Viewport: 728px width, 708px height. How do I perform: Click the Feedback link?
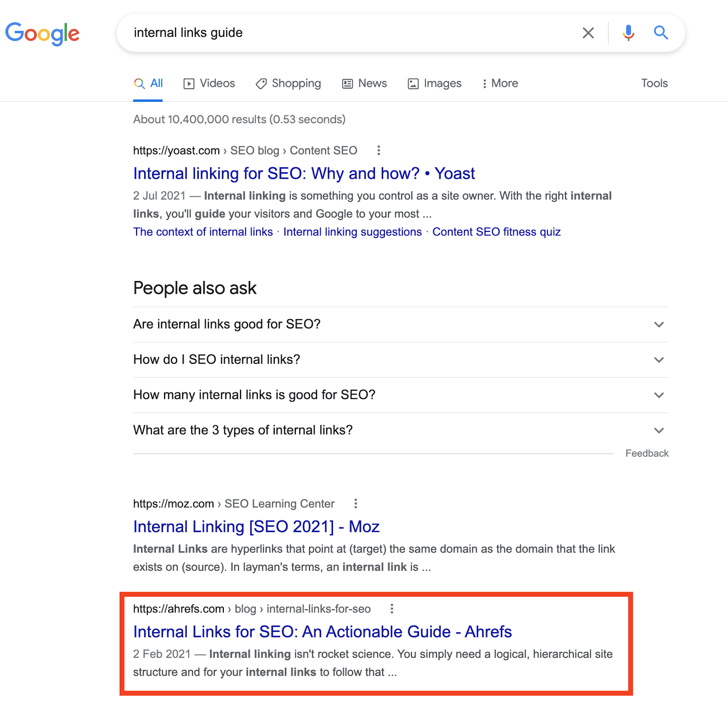(647, 453)
